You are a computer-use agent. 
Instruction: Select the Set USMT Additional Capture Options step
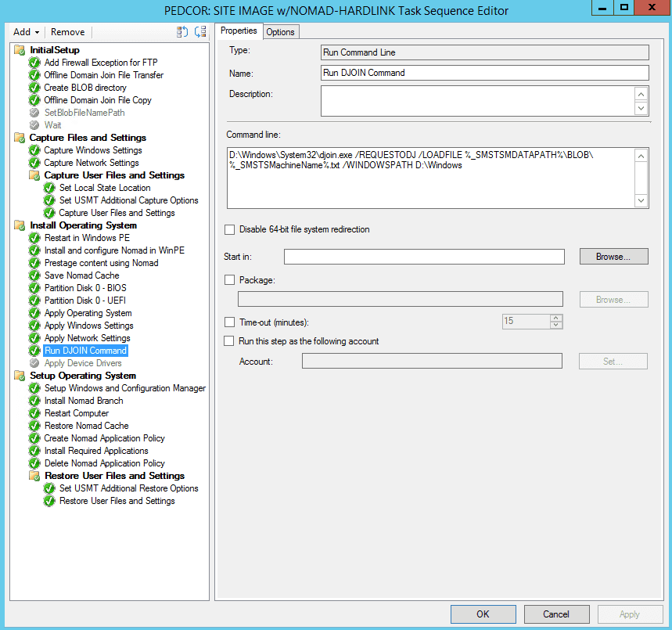pos(128,200)
